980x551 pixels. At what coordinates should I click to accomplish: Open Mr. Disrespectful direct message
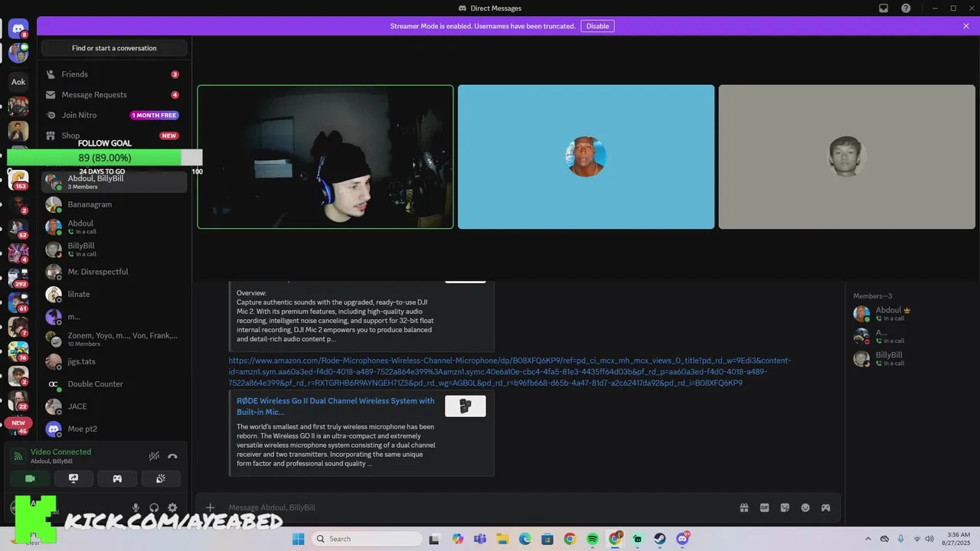tap(114, 272)
